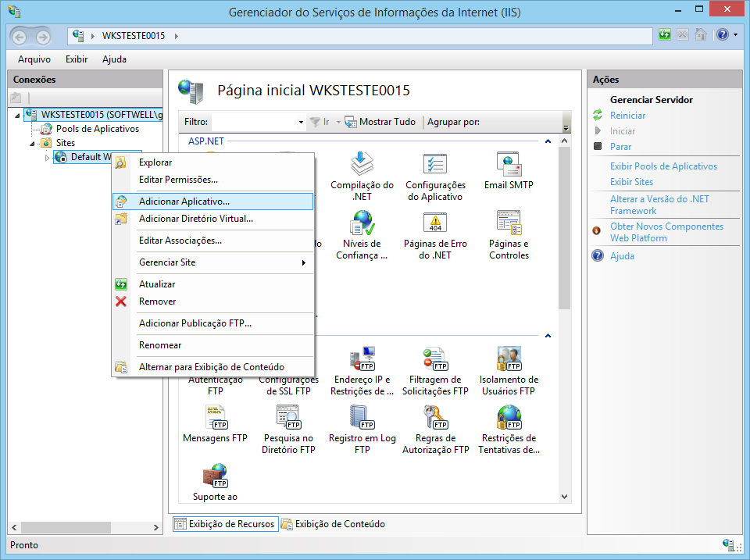This screenshot has height=560, width=750.
Task: Click the Reiniciar server action link
Action: coord(627,116)
